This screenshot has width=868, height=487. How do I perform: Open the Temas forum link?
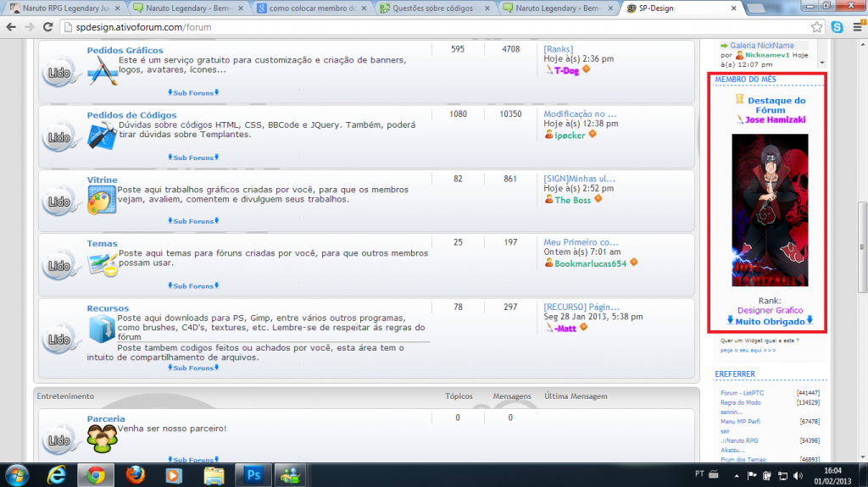[102, 244]
